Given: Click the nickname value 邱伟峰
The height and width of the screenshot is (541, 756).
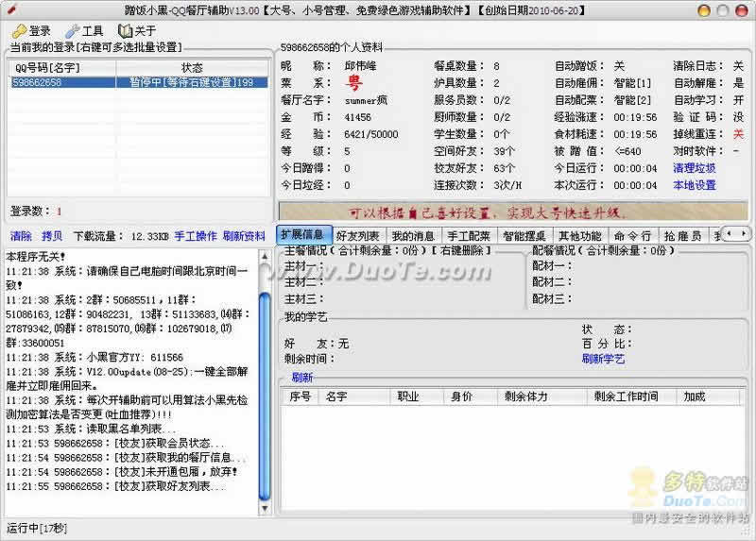Looking at the screenshot, I should click(x=360, y=66).
